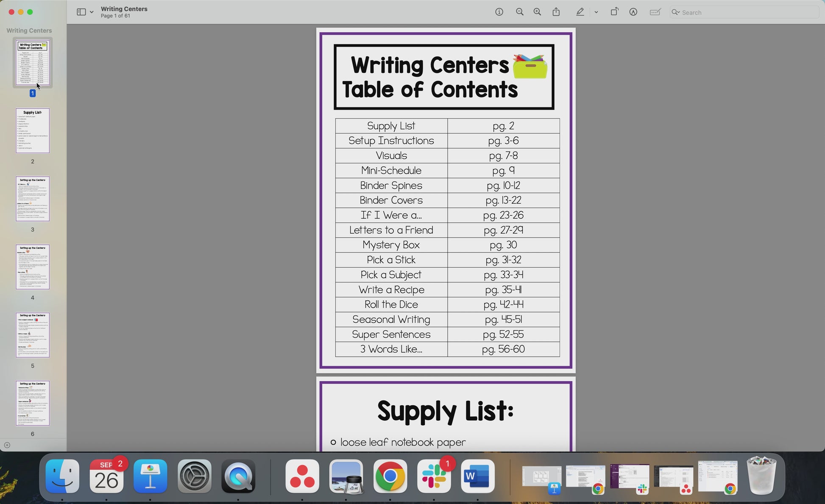825x504 pixels.
Task: Open the Share icon in toolbar
Action: coord(556,12)
